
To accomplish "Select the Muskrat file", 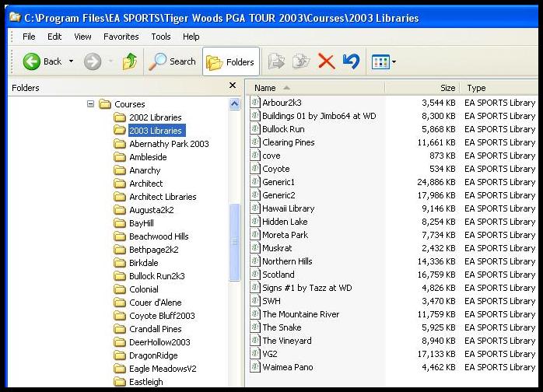I will pyautogui.click(x=277, y=248).
